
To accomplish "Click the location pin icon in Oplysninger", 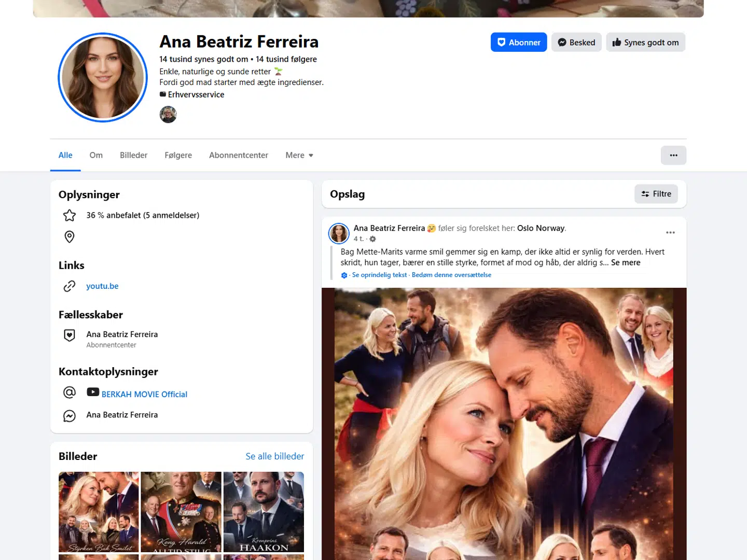I will [69, 237].
